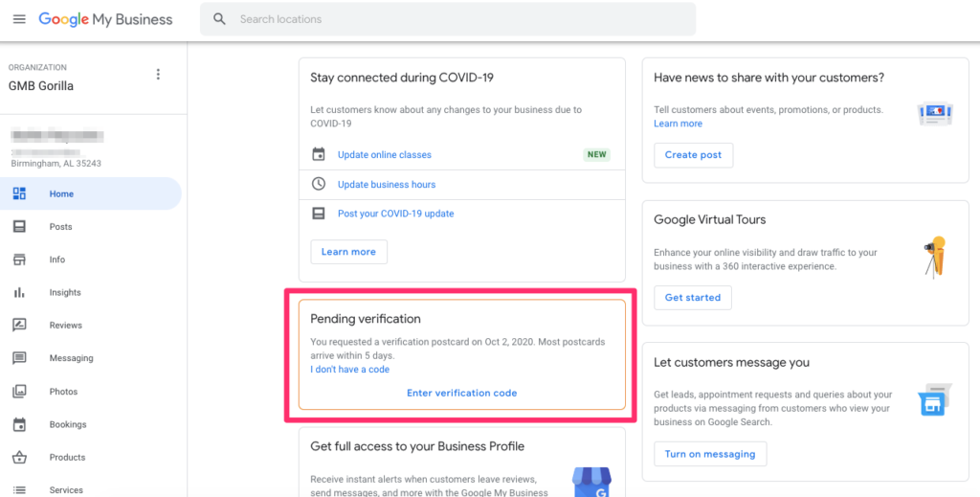Click the Photos sidebar icon
The width and height of the screenshot is (980, 497).
19,392
